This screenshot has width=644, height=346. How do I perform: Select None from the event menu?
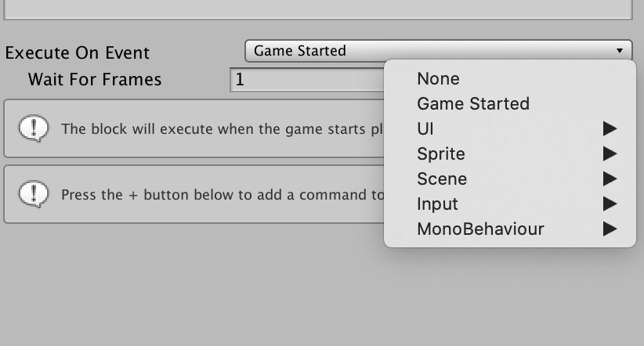pyautogui.click(x=509, y=79)
